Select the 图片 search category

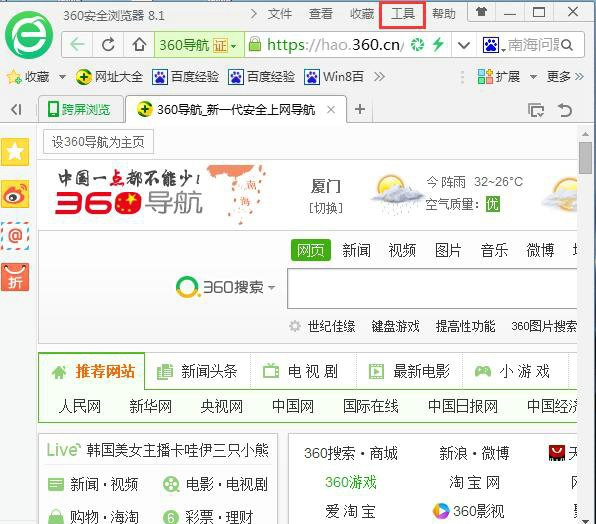448,250
